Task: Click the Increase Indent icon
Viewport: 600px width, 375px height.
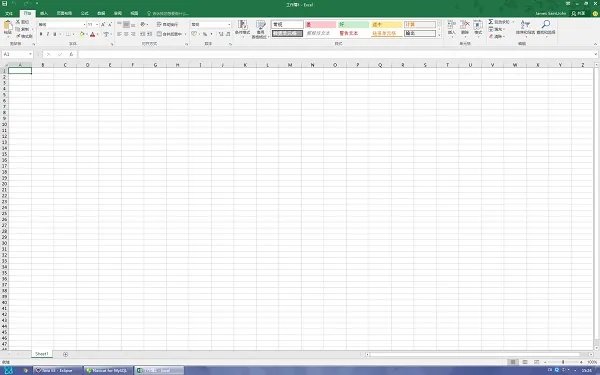Action: [x=149, y=34]
